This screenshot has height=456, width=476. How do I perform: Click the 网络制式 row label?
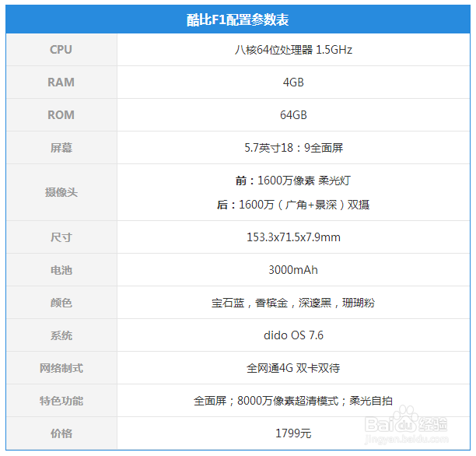point(61,368)
